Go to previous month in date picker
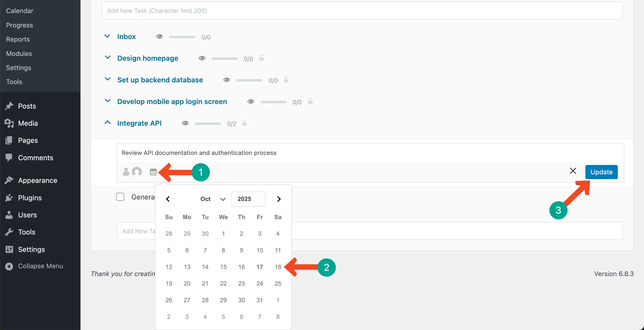Image resolution: width=644 pixels, height=330 pixels. (168, 199)
